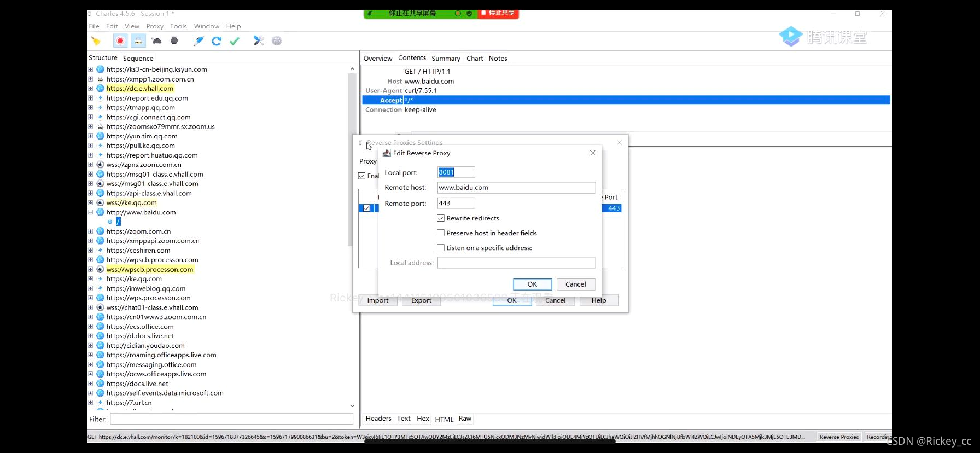980x453 pixels.
Task: Expand the https://messaging.office.com node
Action: (x=91, y=365)
